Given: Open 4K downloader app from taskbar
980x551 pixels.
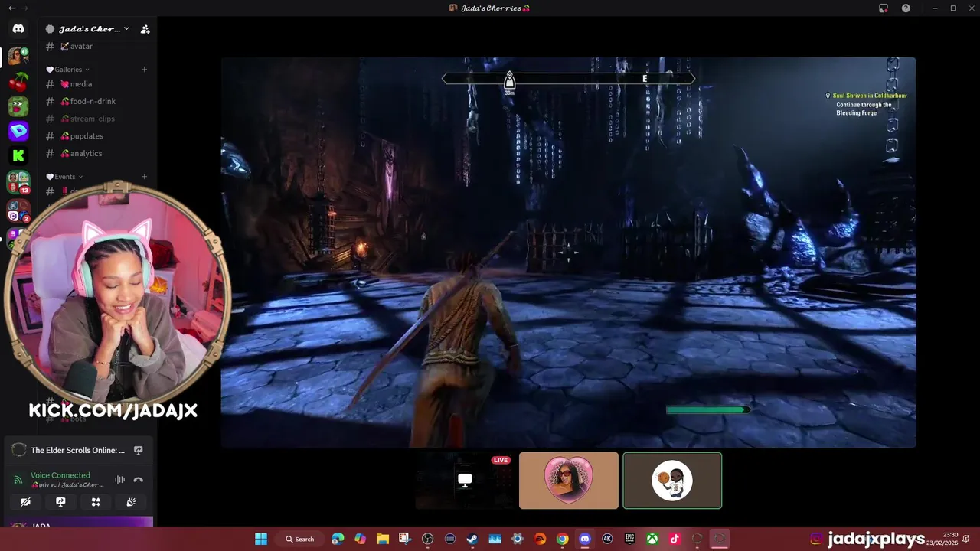Looking at the screenshot, I should pyautogui.click(x=607, y=539).
